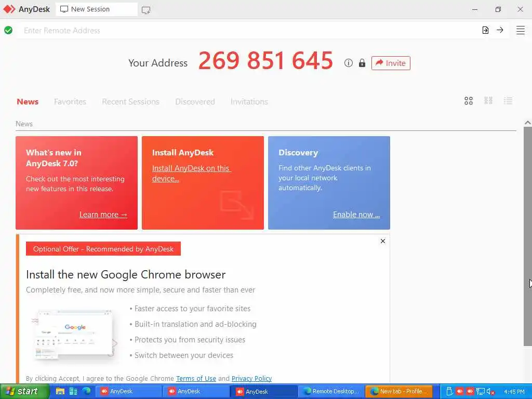This screenshot has height=399, width=532.
Task: Click the scrollbar up arrow
Action: coord(528,123)
